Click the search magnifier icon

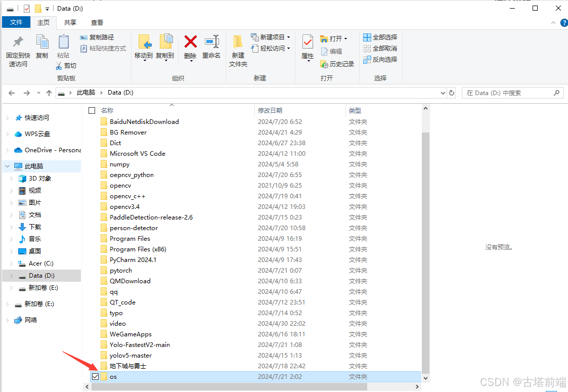[556, 93]
